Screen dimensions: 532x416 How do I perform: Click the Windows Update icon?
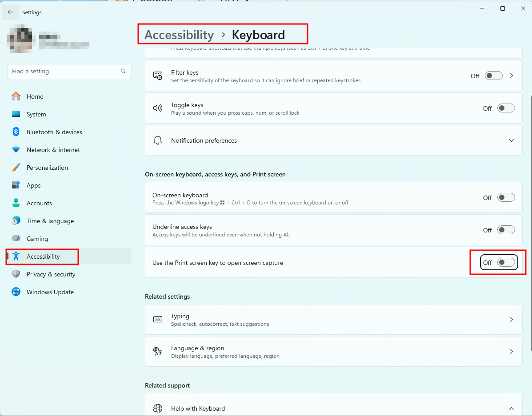[16, 292]
